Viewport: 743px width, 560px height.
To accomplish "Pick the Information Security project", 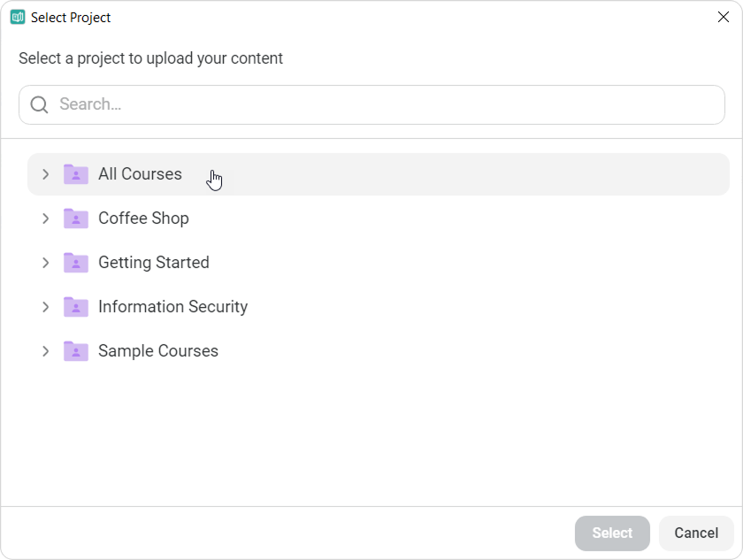I will pyautogui.click(x=379, y=307).
